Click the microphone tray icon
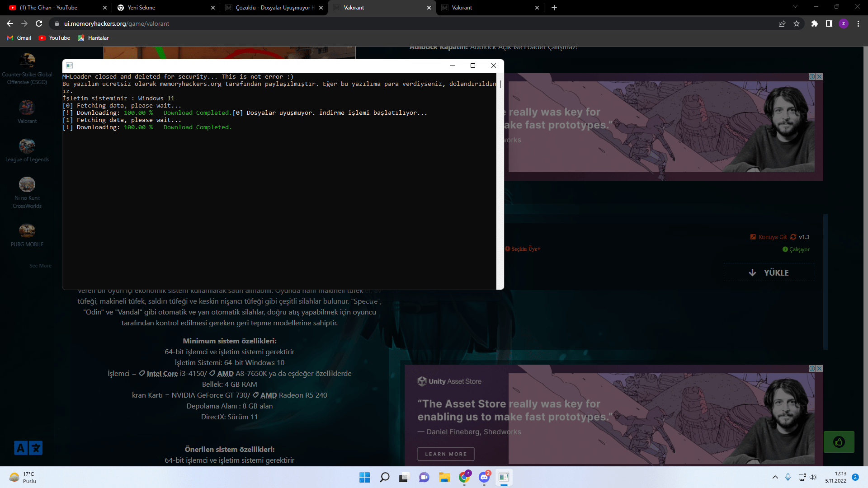868x488 pixels. (788, 477)
